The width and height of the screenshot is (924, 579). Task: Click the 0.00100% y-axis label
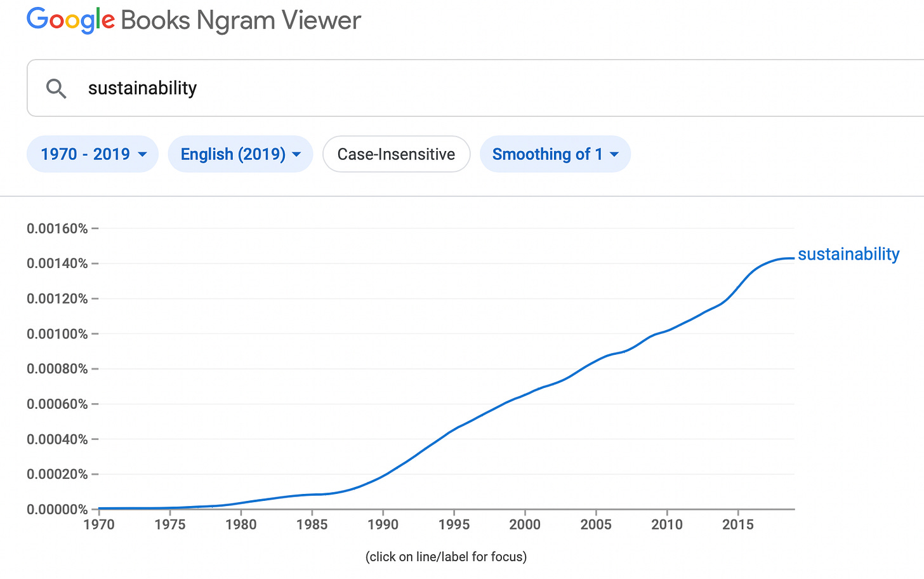tap(57, 334)
